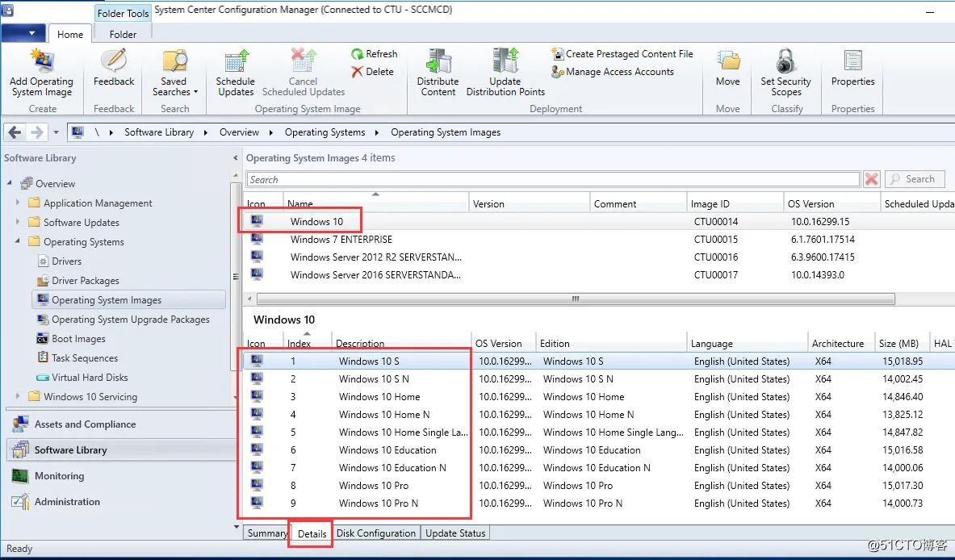The width and height of the screenshot is (955, 560).
Task: Refresh the operating system images list
Action: click(x=374, y=53)
